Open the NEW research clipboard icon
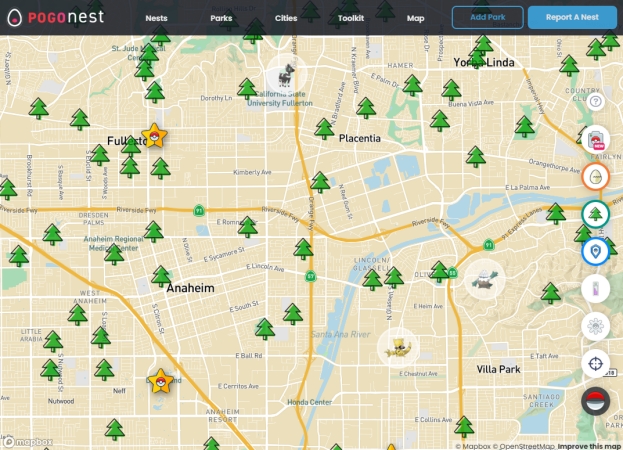 [x=595, y=139]
